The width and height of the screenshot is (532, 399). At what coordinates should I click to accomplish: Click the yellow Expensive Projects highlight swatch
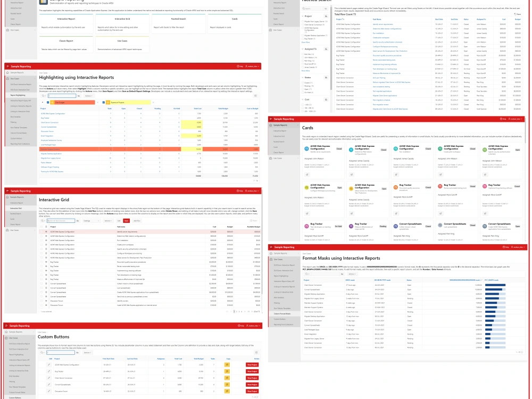pos(128,103)
